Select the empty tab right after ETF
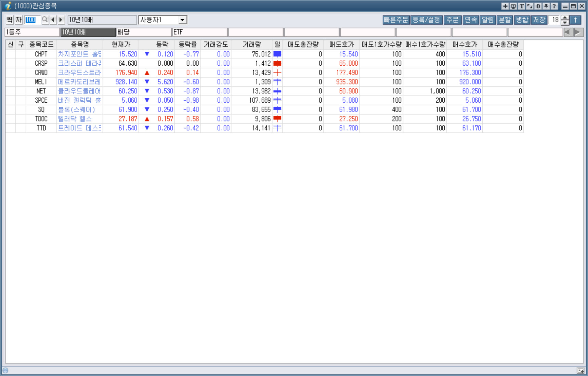The height and width of the screenshot is (376, 588). point(256,32)
